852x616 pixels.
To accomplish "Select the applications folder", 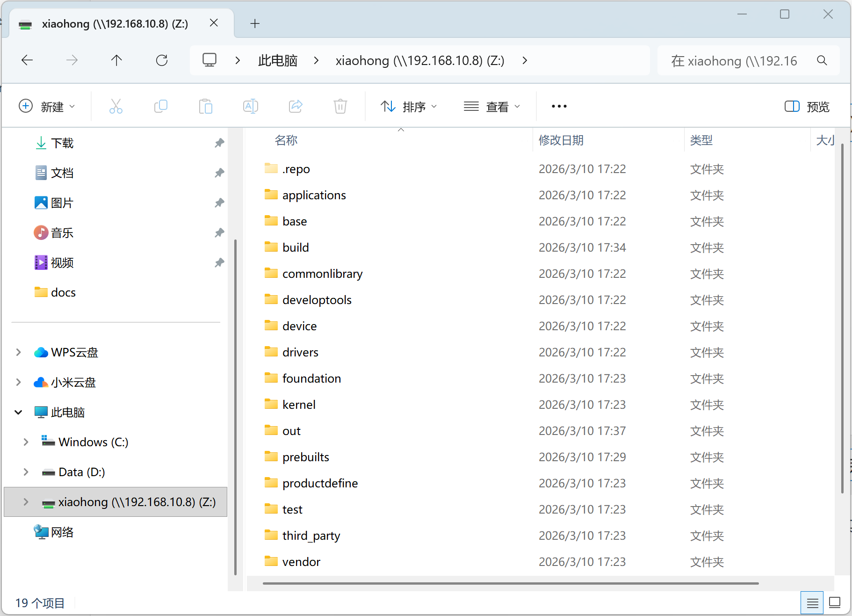I will (x=314, y=195).
